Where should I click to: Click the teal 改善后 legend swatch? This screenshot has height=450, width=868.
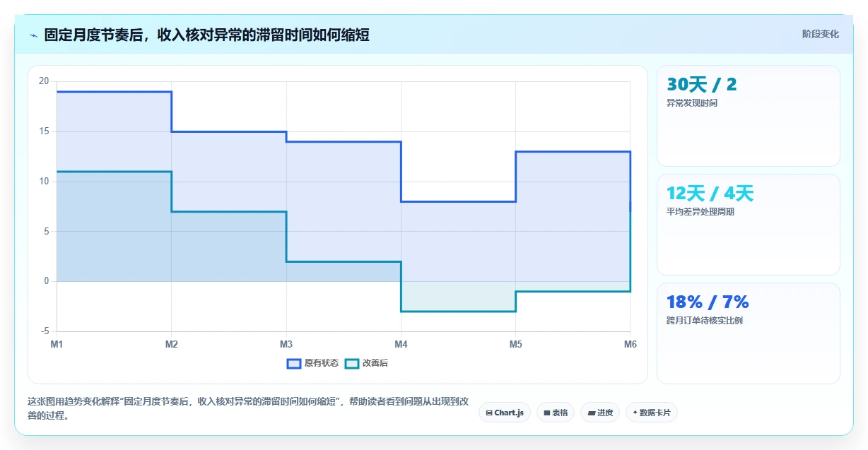point(352,363)
